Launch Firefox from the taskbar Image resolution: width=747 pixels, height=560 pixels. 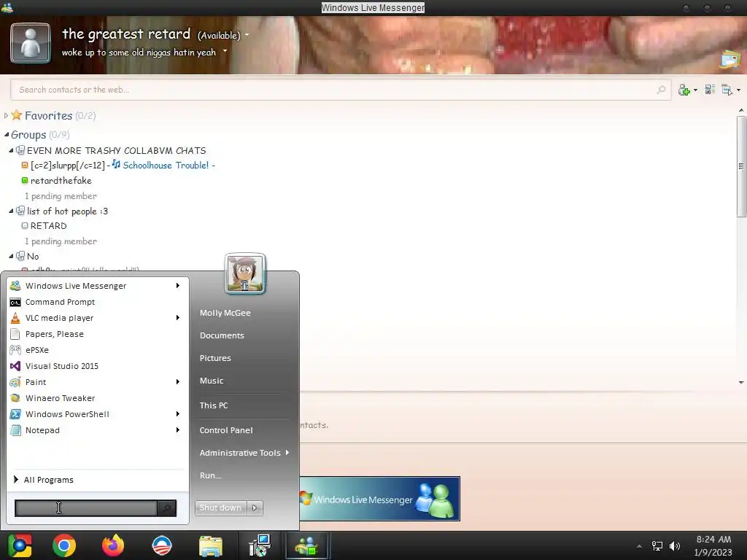pyautogui.click(x=113, y=545)
